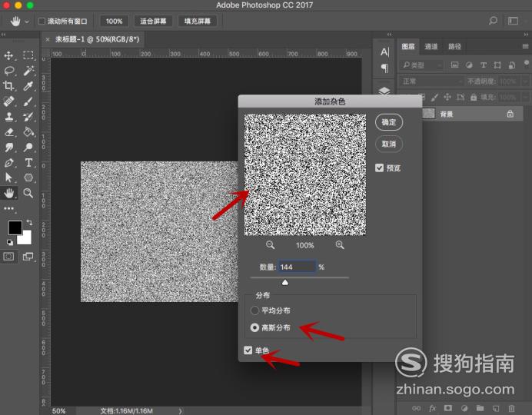Select document tab 未标题-1
Screen dimensions: 532x415
[98, 39]
